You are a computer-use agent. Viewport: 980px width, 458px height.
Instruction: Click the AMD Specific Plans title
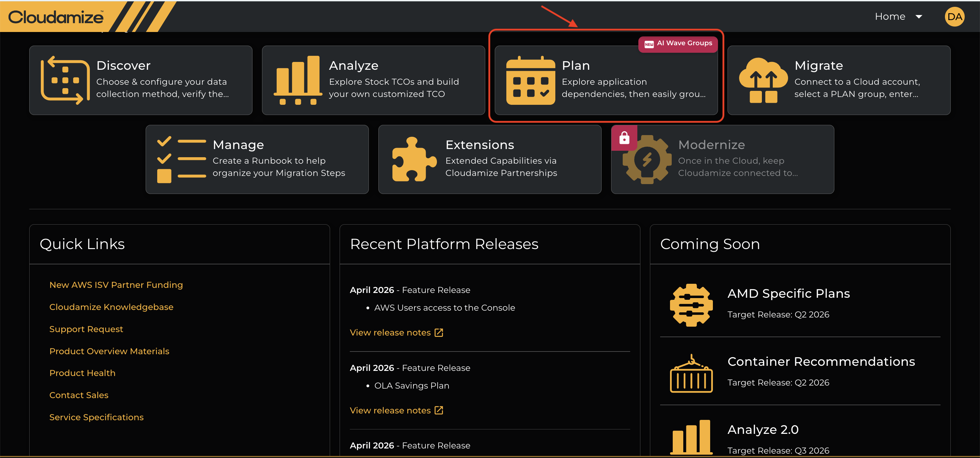[x=789, y=293]
